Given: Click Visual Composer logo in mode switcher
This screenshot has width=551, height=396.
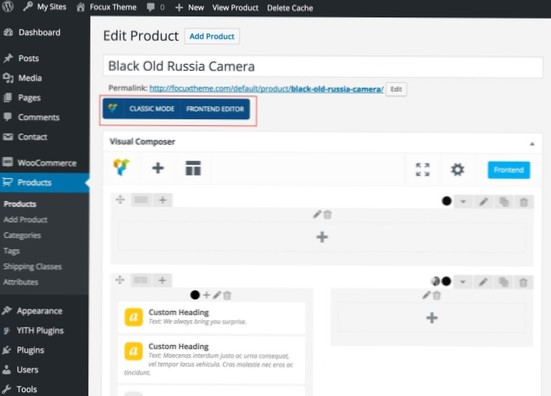Looking at the screenshot, I should [x=113, y=109].
